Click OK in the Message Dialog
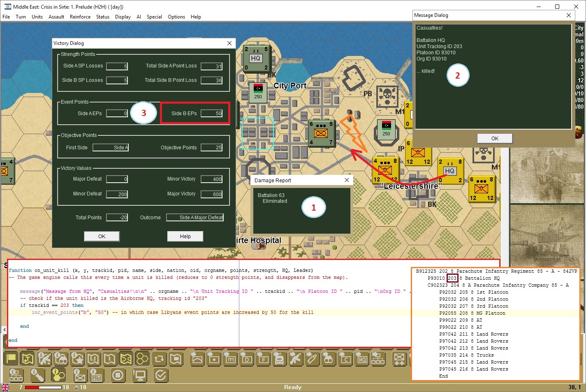This screenshot has width=586, height=392. [495, 139]
